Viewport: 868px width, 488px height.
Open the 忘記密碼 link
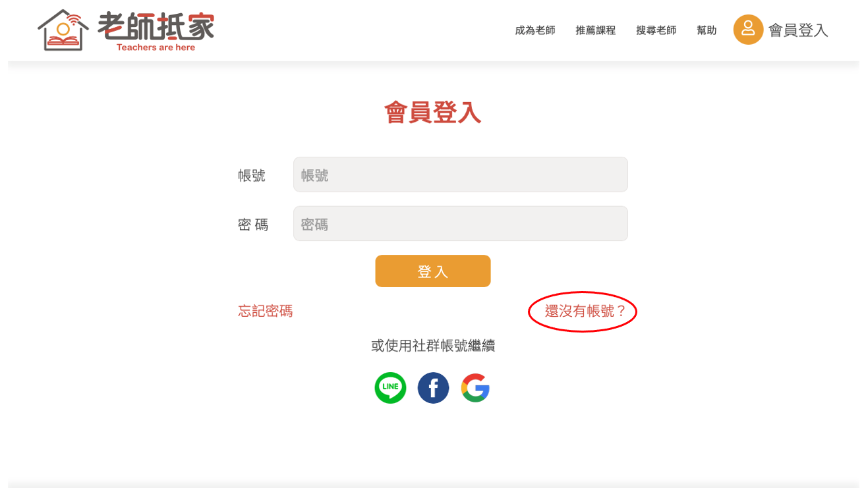[x=266, y=311]
